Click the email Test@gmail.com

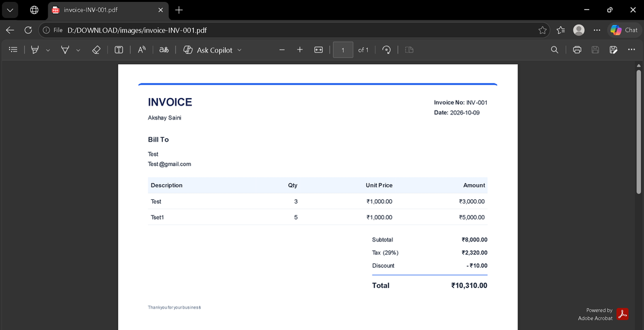click(x=169, y=164)
